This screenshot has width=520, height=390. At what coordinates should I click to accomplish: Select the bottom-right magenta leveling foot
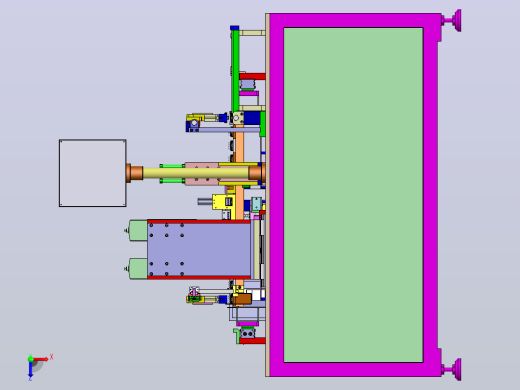(453, 369)
